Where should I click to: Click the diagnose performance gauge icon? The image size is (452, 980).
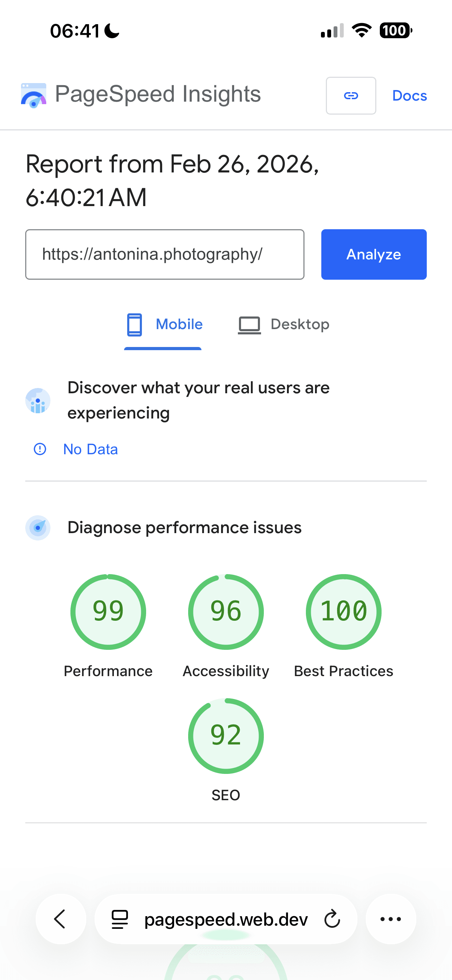coord(38,528)
